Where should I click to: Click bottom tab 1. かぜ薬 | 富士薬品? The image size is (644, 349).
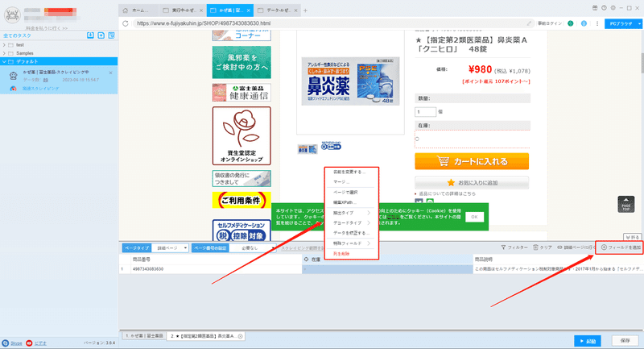tap(144, 336)
